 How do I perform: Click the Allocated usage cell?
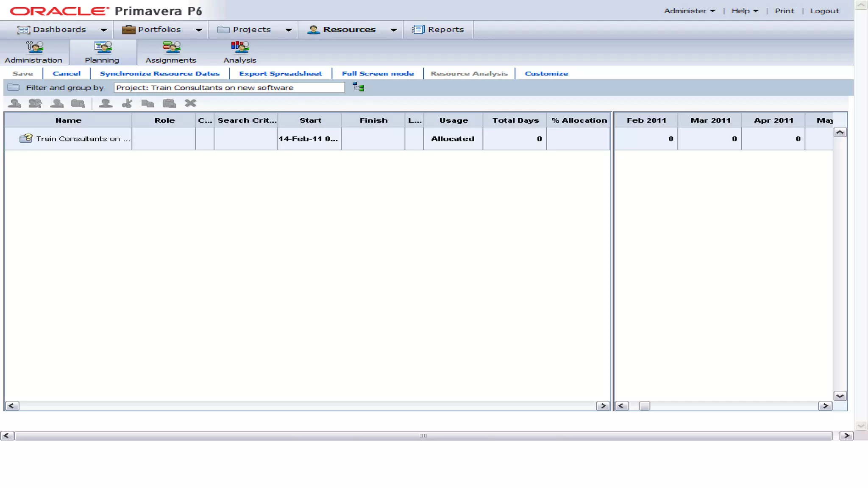click(x=453, y=139)
